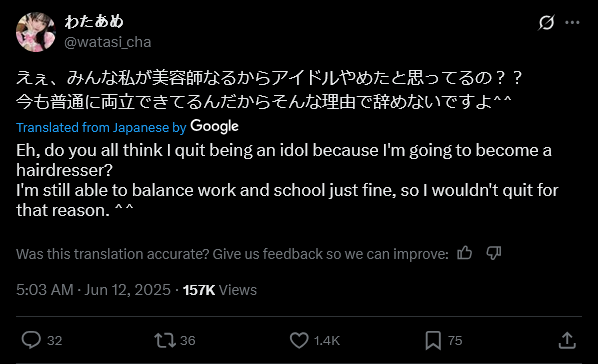Open the Grok explain-post icon

546,23
